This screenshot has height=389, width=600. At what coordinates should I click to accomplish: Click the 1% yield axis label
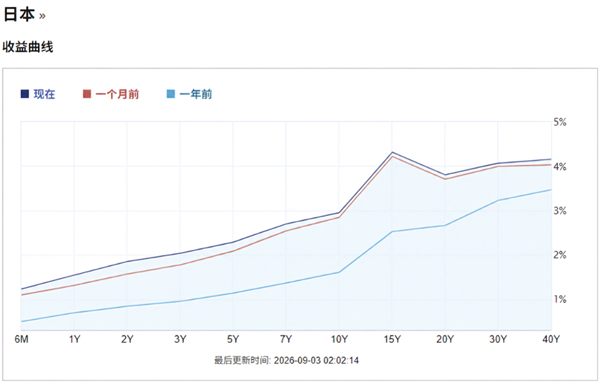point(560,299)
